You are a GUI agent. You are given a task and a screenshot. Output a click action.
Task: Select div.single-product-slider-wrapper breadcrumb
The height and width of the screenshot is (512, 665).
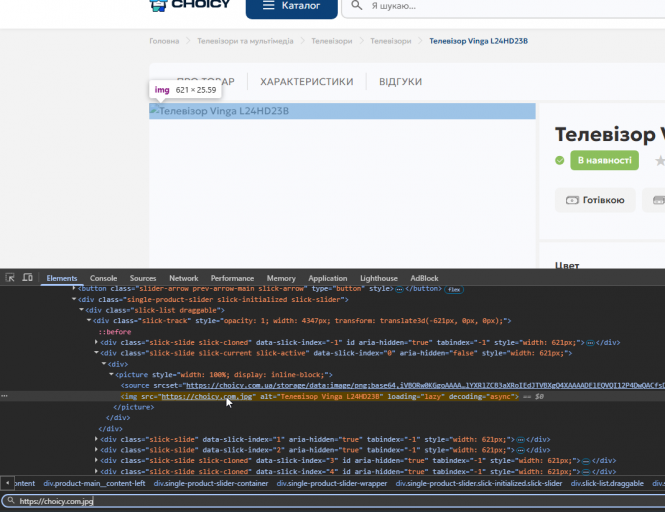click(332, 484)
